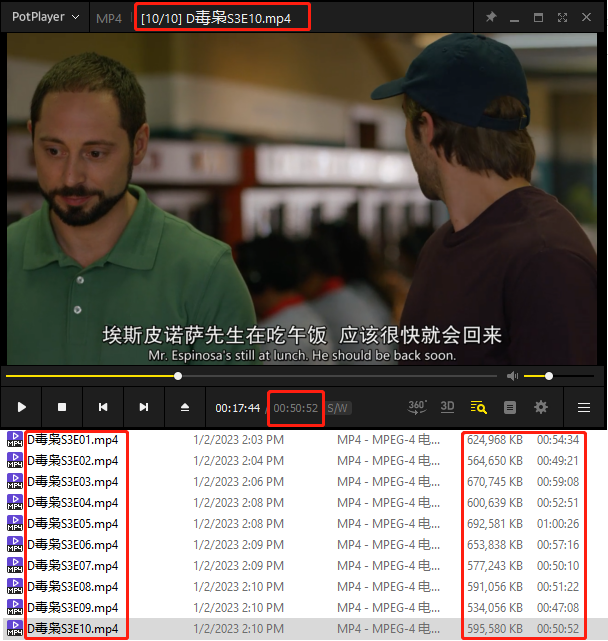The image size is (608, 641).
Task: Start playback with the Play button
Action: click(x=22, y=407)
